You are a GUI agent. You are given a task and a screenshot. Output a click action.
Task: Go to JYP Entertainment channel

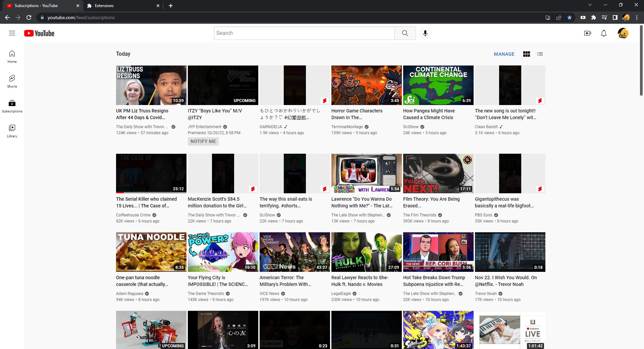[x=205, y=127]
